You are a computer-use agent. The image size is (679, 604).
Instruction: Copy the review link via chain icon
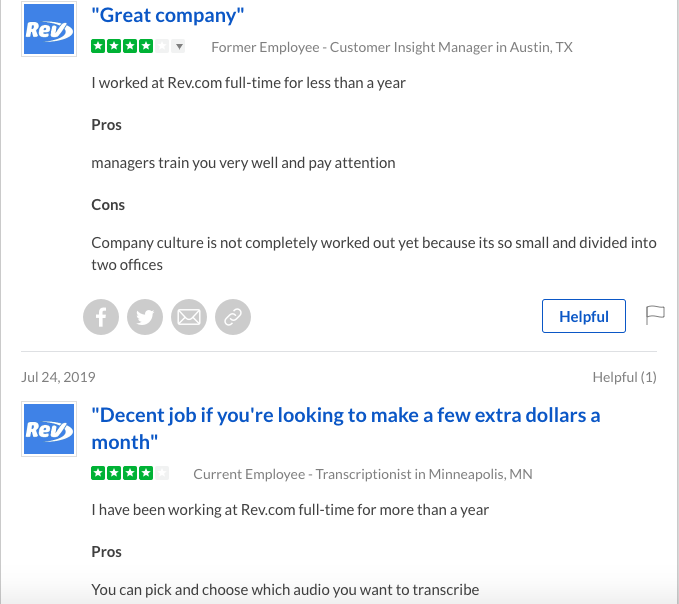(233, 317)
